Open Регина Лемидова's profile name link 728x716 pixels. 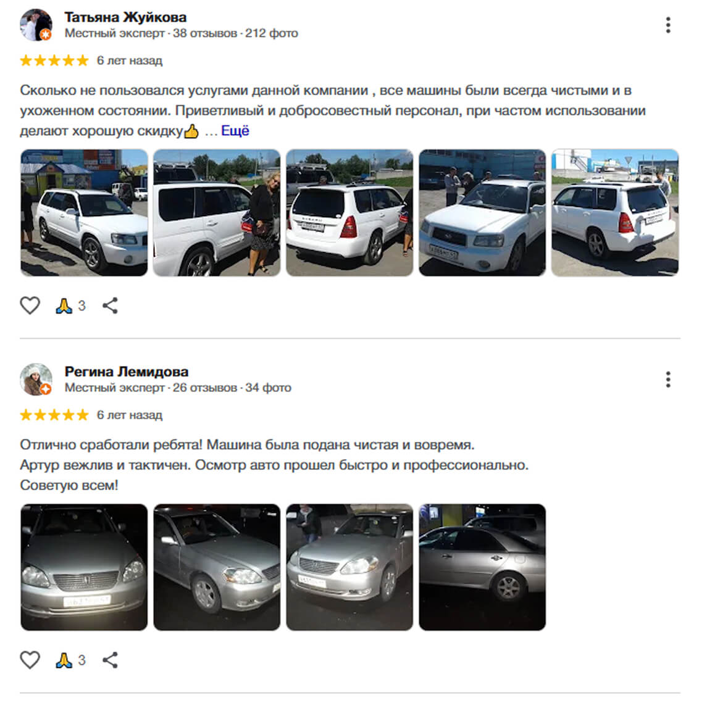coord(127,372)
